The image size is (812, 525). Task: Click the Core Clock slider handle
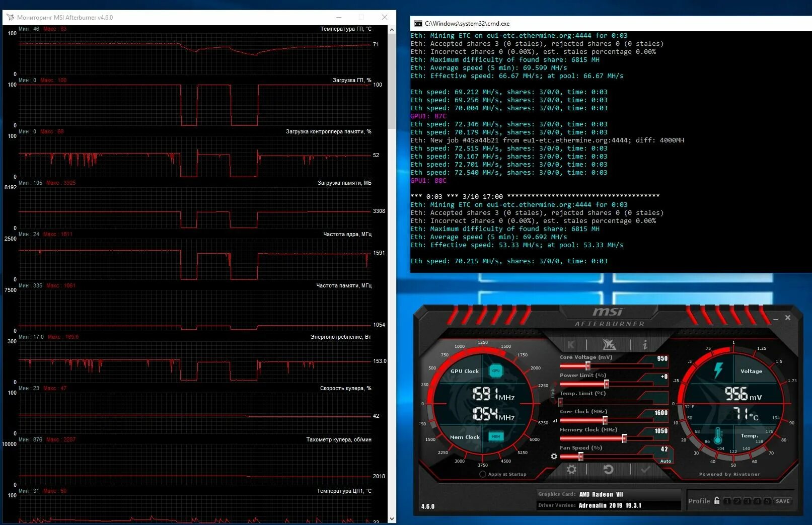tap(605, 420)
